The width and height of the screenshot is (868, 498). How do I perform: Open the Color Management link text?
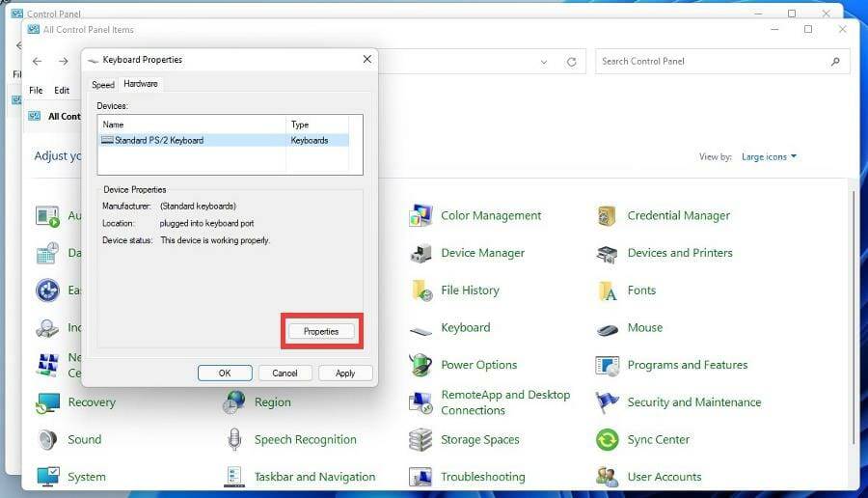pos(491,215)
